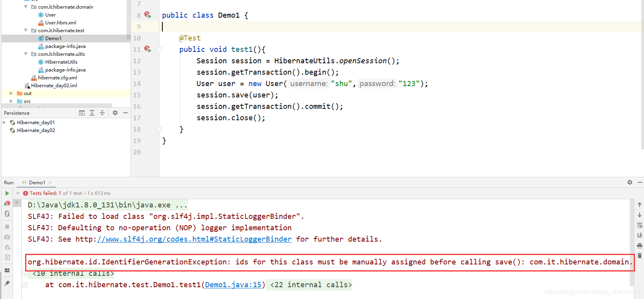
Task: Click the session.save(user) line
Action: click(x=237, y=95)
